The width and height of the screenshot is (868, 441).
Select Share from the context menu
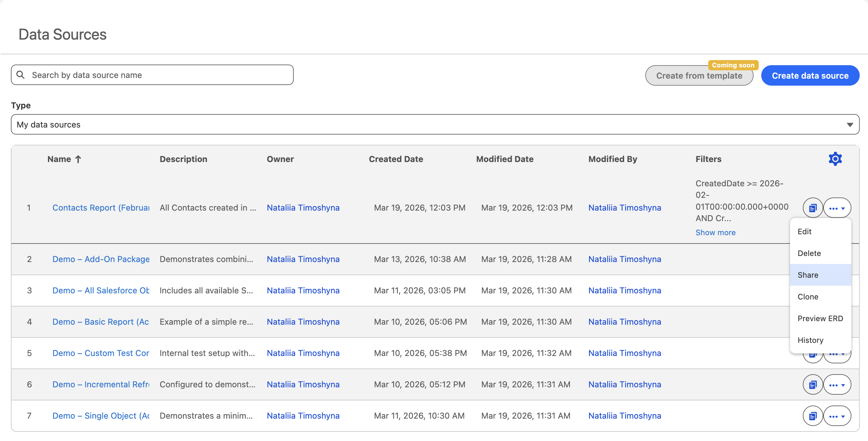click(808, 275)
